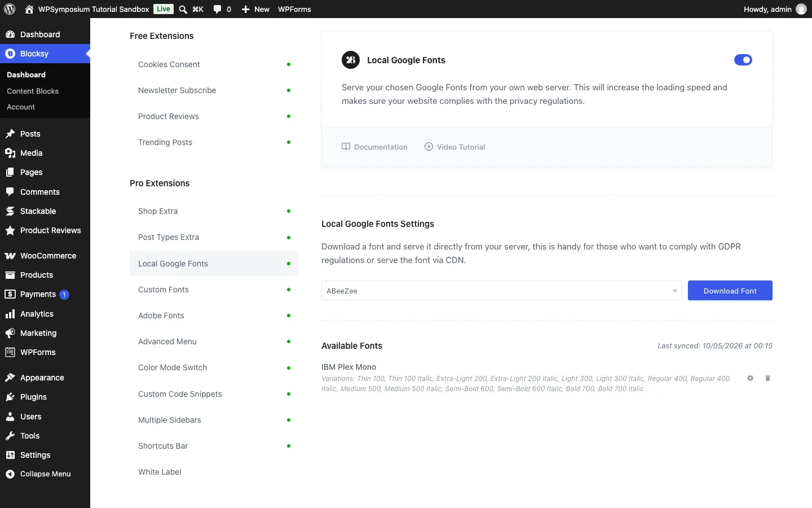Screen dimensions: 812x508
Task: Click the IBM Plex Mono font name
Action: click(348, 367)
